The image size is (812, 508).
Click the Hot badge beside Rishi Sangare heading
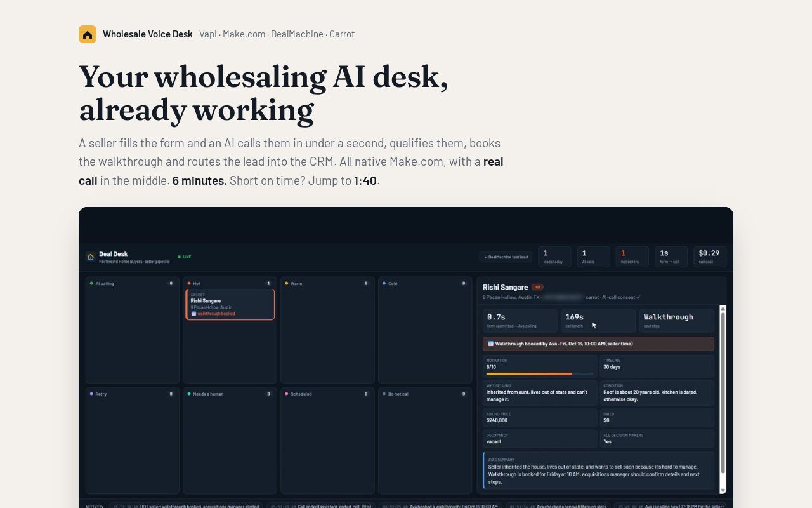(537, 287)
